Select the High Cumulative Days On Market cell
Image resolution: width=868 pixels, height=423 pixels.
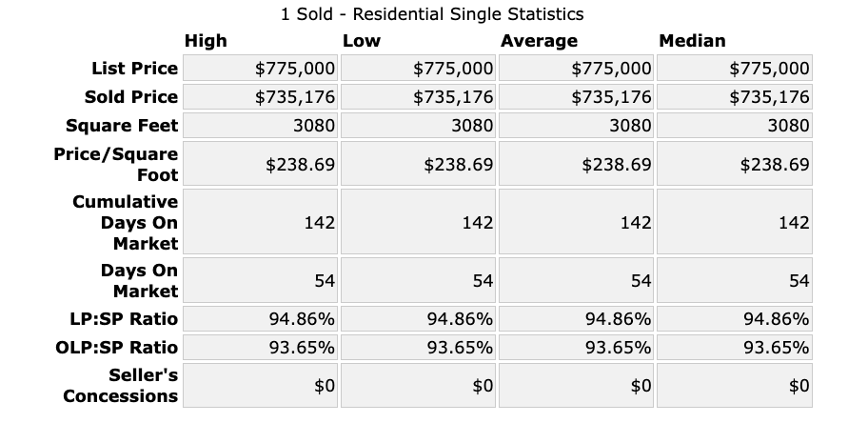260,222
